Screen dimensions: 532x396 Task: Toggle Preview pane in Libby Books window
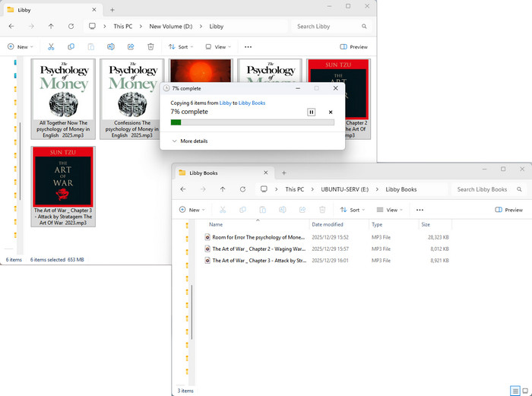coord(509,210)
